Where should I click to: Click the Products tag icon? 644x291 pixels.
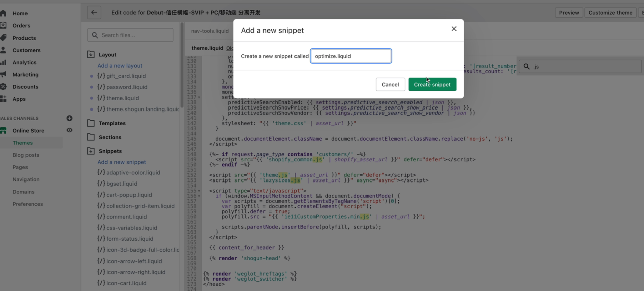3,38
